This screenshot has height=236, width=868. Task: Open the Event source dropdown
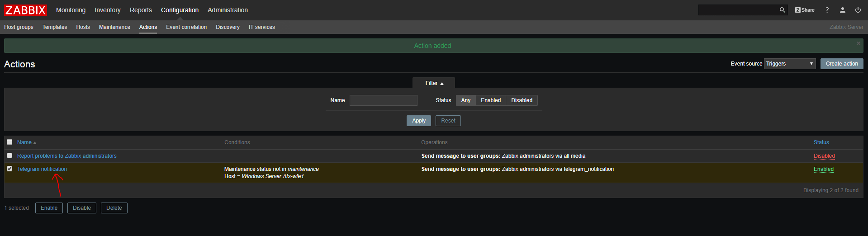(x=790, y=64)
